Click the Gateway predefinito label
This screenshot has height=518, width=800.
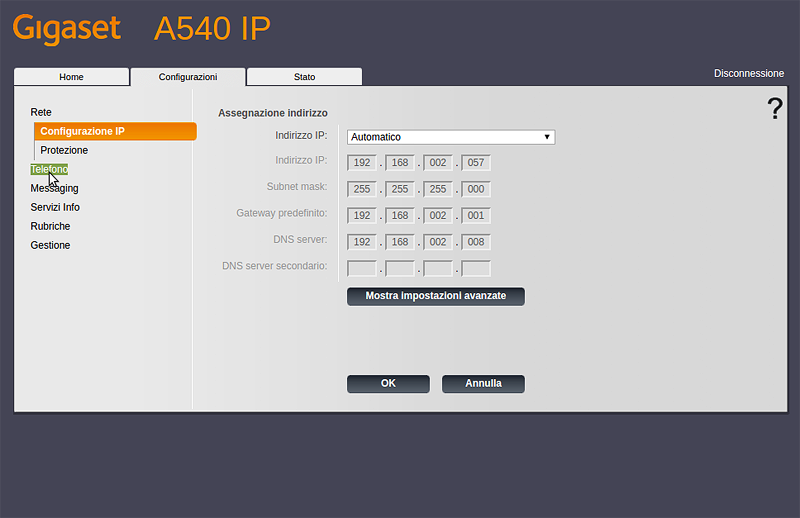pos(282,213)
